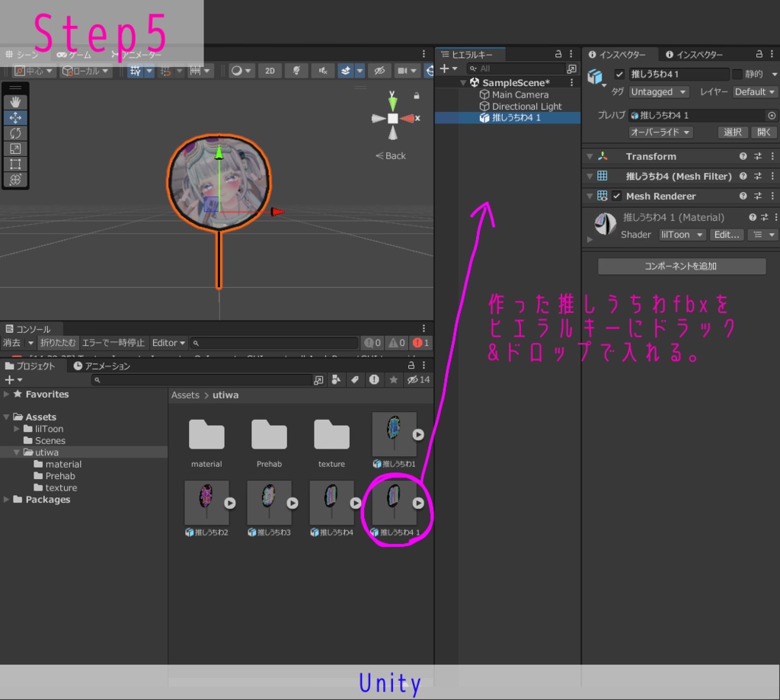Toggle console warning count filter
This screenshot has height=700, width=780.
click(397, 343)
